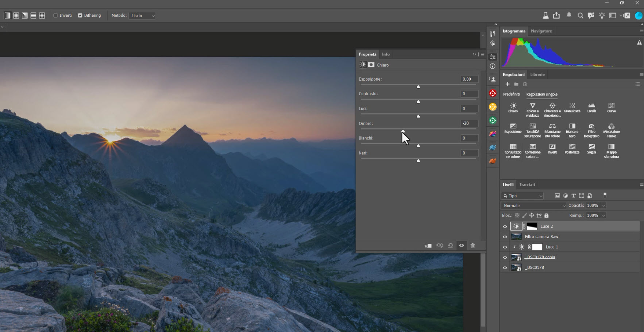Image resolution: width=644 pixels, height=332 pixels.
Task: Switch to the Tracciati tab
Action: [527, 185]
